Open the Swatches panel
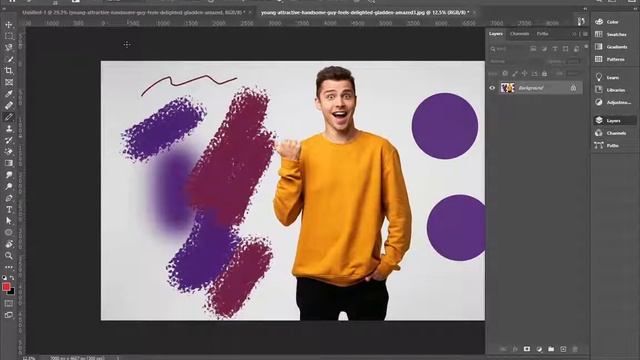Viewport: 640px width, 360px height. 613,34
